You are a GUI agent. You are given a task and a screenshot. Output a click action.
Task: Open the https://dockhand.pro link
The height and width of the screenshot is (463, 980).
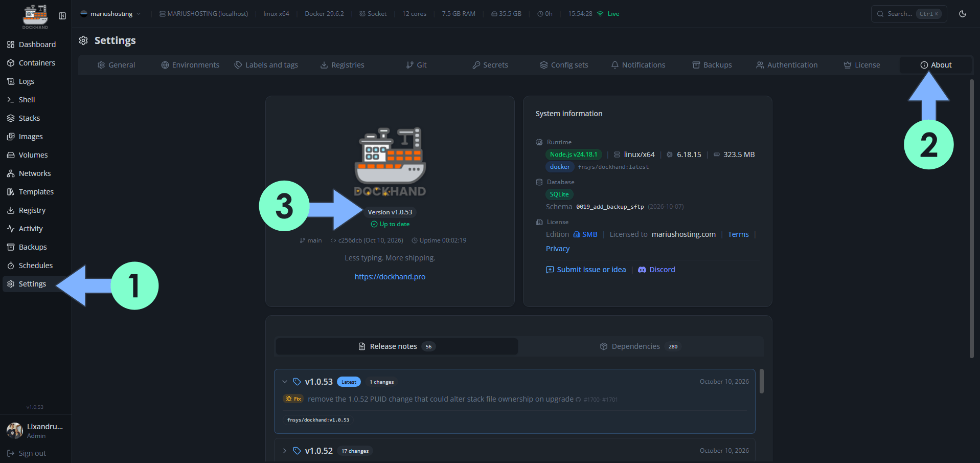tap(390, 277)
